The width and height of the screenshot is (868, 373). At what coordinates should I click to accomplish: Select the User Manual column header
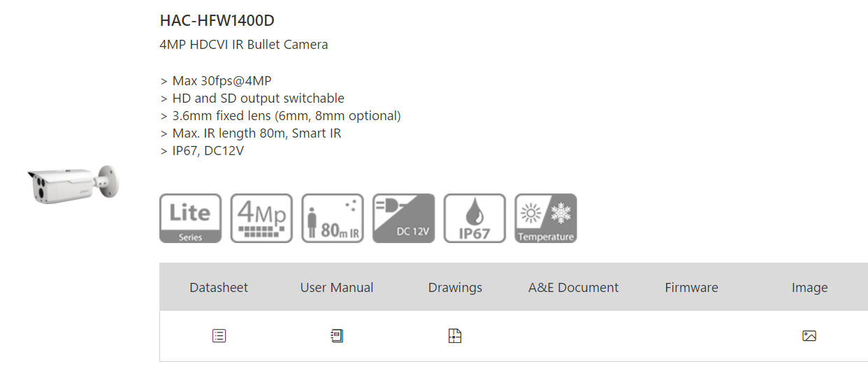coord(337,287)
